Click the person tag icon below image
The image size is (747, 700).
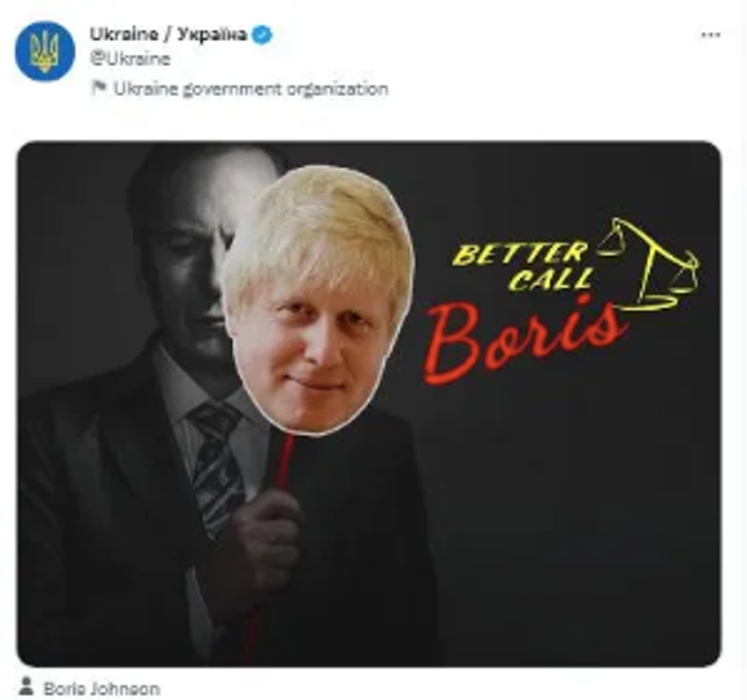(x=26, y=687)
